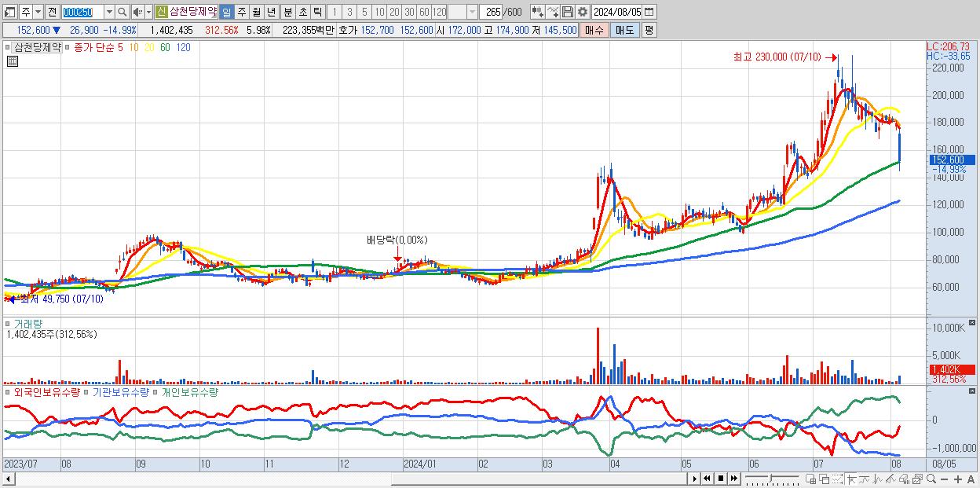Zoom in chart with plus icon
Image resolution: width=980 pixels, height=488 pixels.
958,479
